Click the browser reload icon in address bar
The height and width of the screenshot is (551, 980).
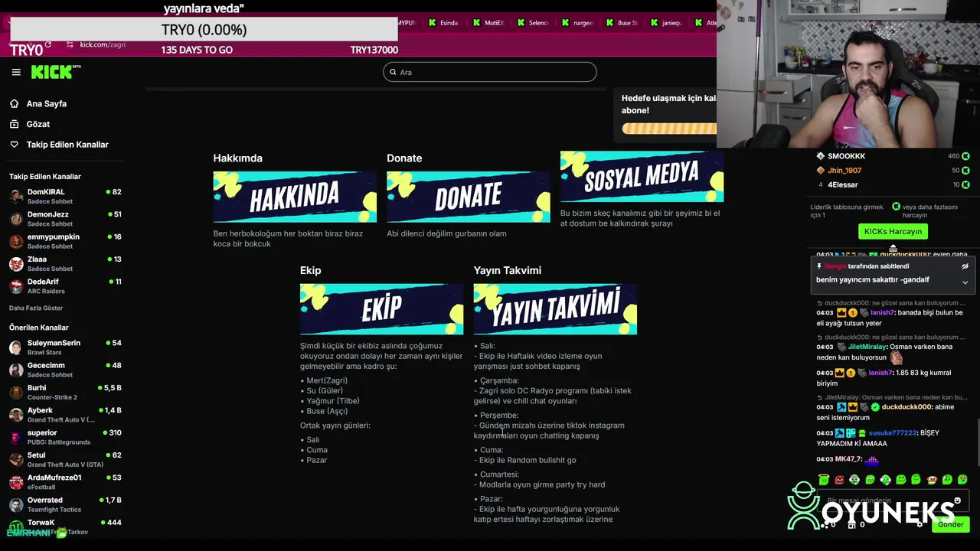point(48,44)
